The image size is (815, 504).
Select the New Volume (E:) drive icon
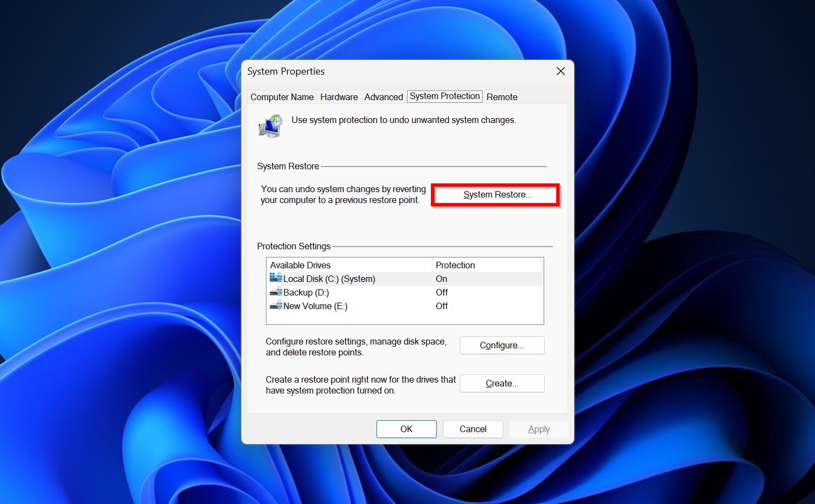point(276,305)
